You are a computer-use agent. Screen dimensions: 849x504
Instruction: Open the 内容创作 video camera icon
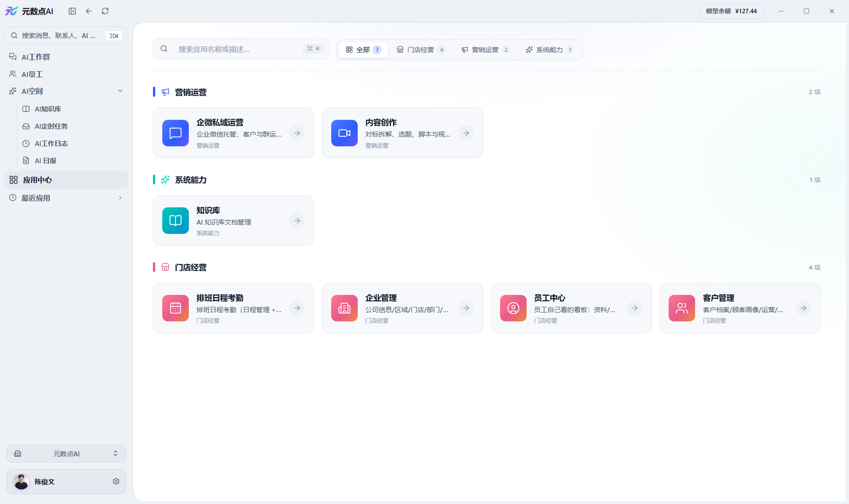[x=344, y=133]
